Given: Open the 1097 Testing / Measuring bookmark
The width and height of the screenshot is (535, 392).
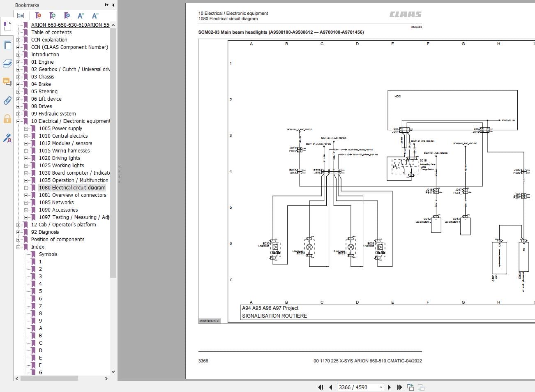Looking at the screenshot, I should tap(74, 217).
